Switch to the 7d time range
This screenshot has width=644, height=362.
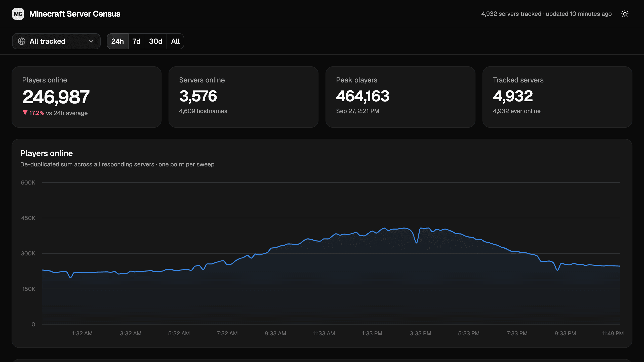coord(136,41)
